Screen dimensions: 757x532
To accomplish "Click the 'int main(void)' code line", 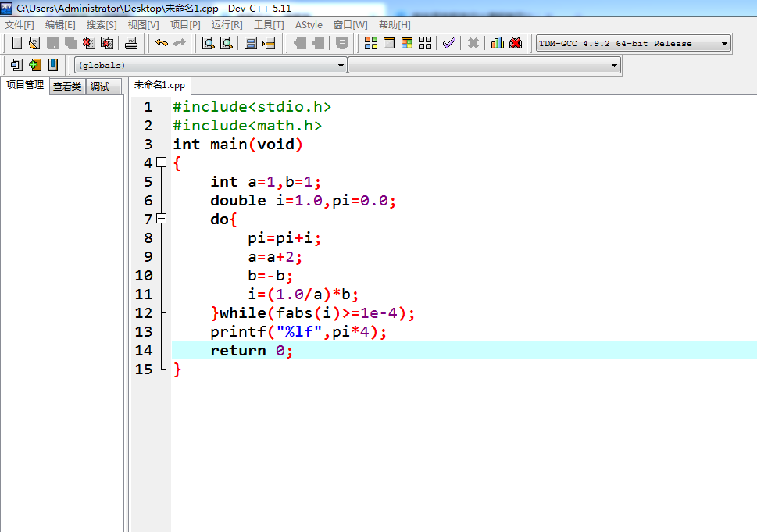I will coord(238,144).
